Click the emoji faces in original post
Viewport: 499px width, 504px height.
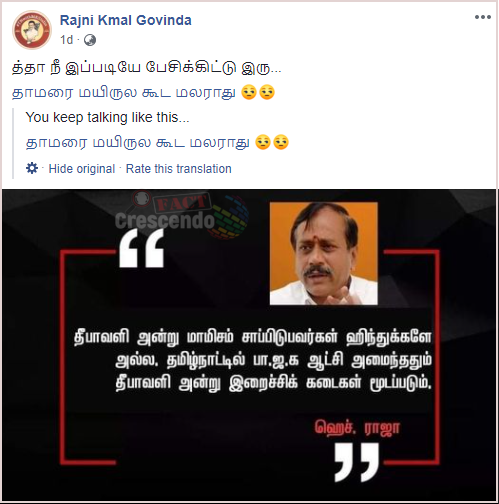pos(258,92)
